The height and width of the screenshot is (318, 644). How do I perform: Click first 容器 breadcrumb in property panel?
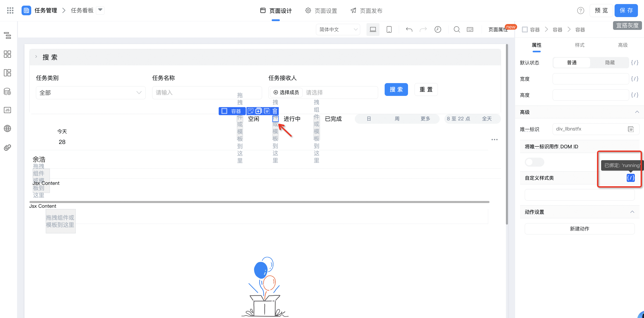point(531,29)
